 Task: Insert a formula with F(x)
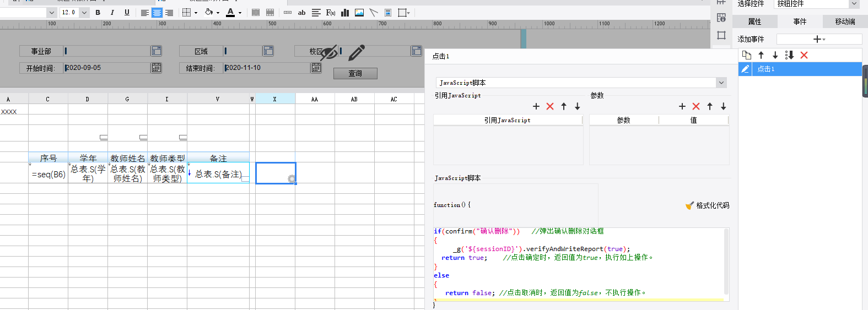click(x=331, y=12)
